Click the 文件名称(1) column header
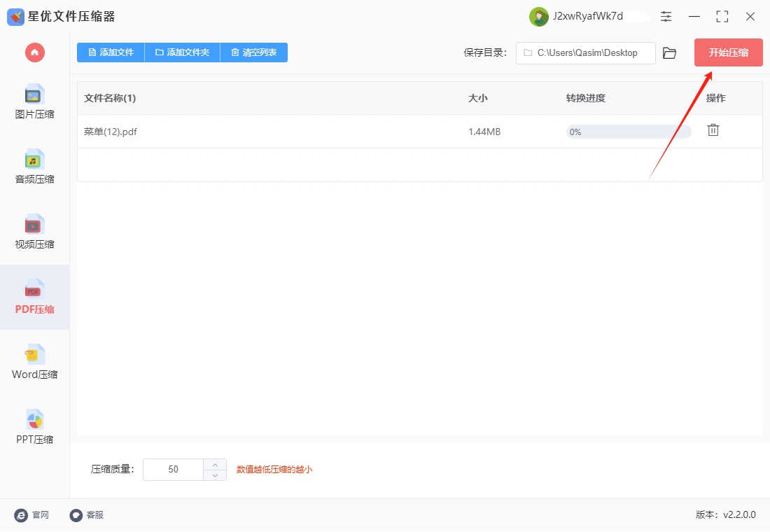The width and height of the screenshot is (770, 532). (x=110, y=98)
